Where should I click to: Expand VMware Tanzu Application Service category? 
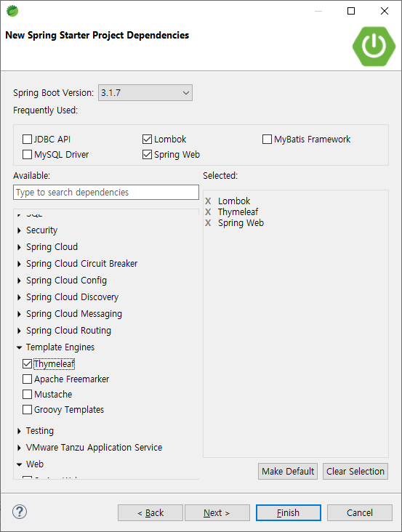19,448
